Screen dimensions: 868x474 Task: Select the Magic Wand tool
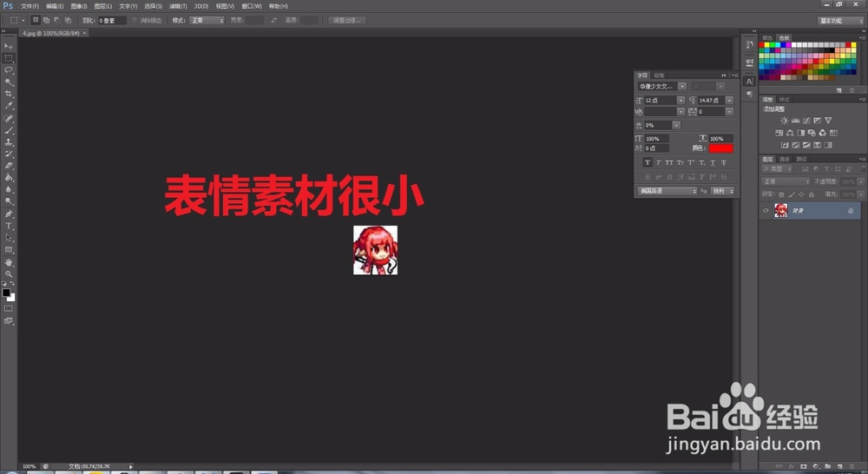click(9, 82)
